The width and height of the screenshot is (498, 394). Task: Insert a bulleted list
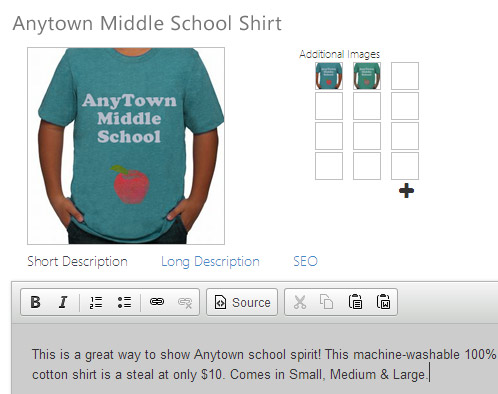pos(124,302)
